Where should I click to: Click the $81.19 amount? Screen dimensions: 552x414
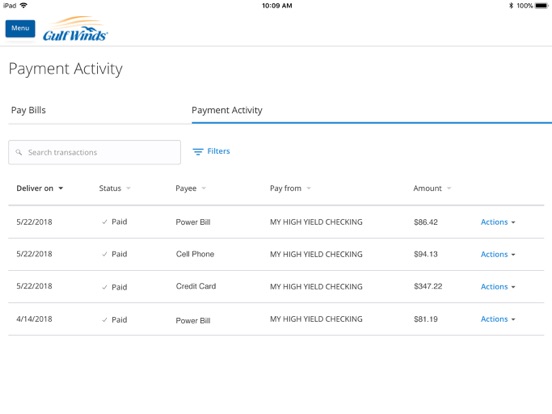point(426,319)
